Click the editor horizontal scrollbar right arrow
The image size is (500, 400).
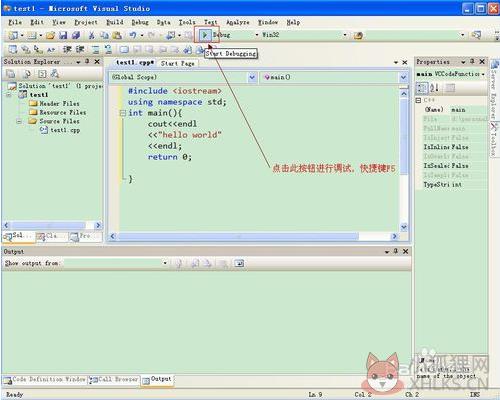(395, 236)
